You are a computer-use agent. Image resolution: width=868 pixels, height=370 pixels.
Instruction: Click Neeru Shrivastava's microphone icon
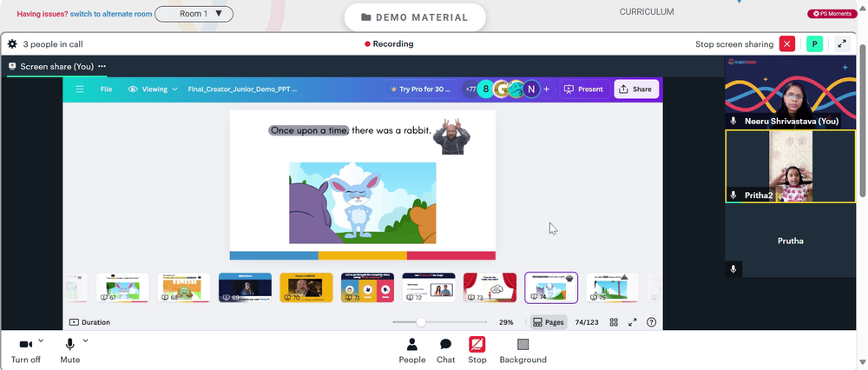coord(733,121)
